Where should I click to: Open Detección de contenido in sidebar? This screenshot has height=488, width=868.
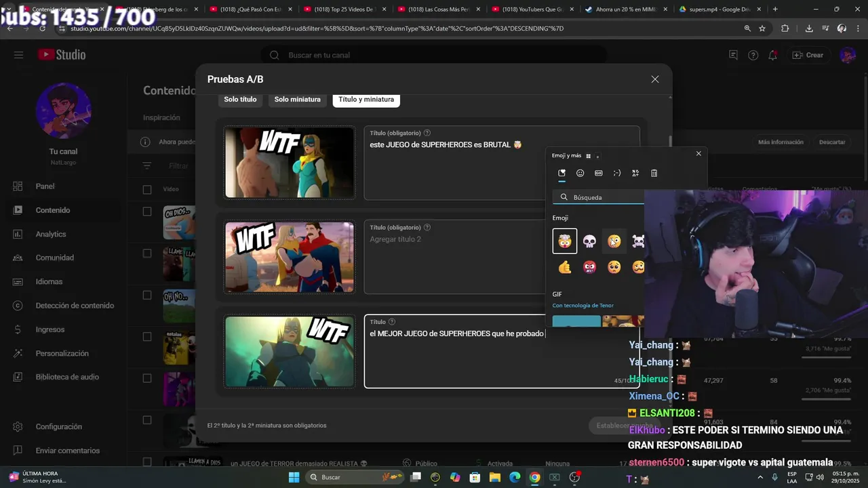click(x=64, y=306)
